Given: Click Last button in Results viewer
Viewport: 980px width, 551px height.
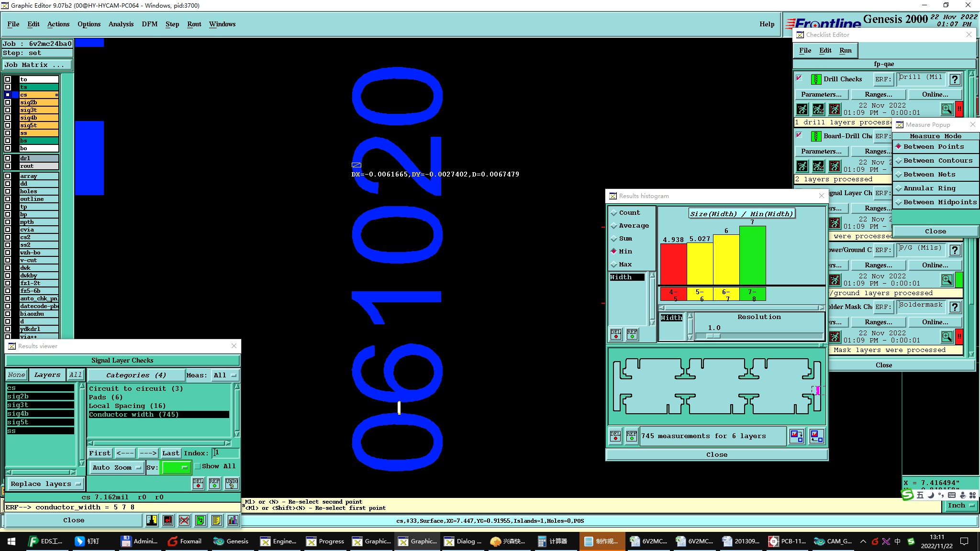Looking at the screenshot, I should 170,453.
